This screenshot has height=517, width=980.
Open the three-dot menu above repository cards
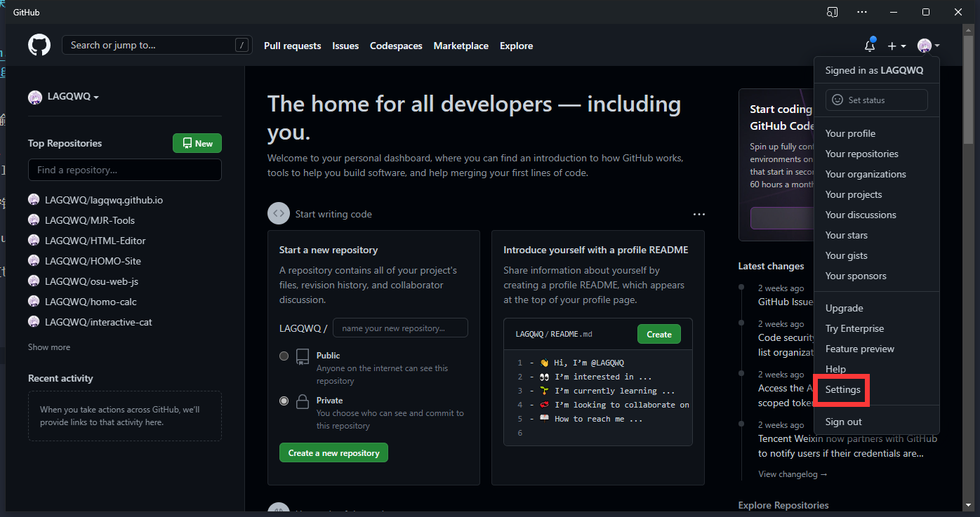tap(698, 214)
